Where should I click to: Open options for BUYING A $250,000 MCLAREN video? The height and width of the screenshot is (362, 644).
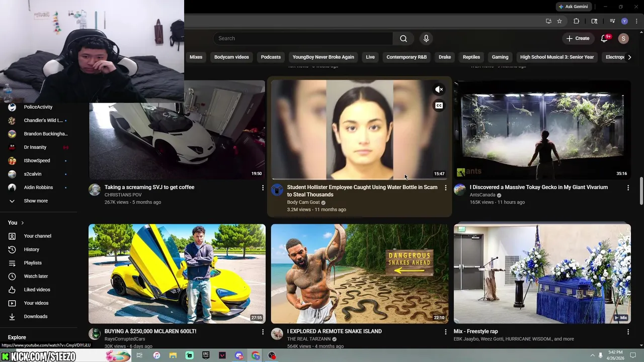click(x=263, y=332)
